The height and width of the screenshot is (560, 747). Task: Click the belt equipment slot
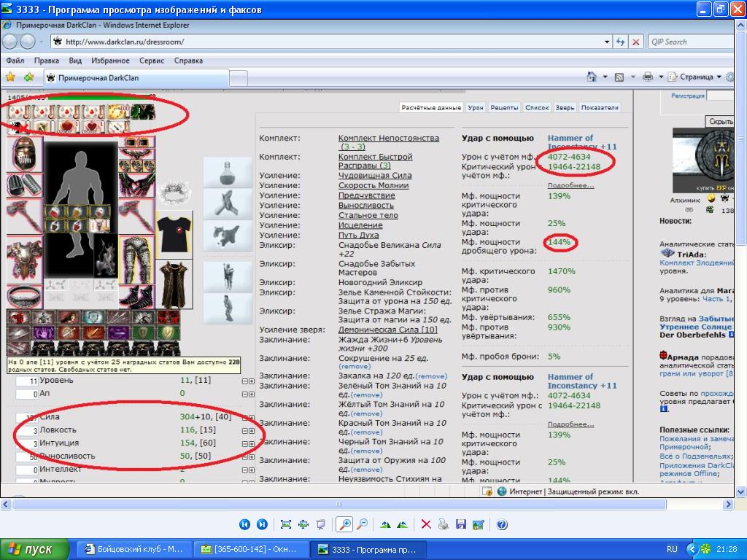click(25, 296)
